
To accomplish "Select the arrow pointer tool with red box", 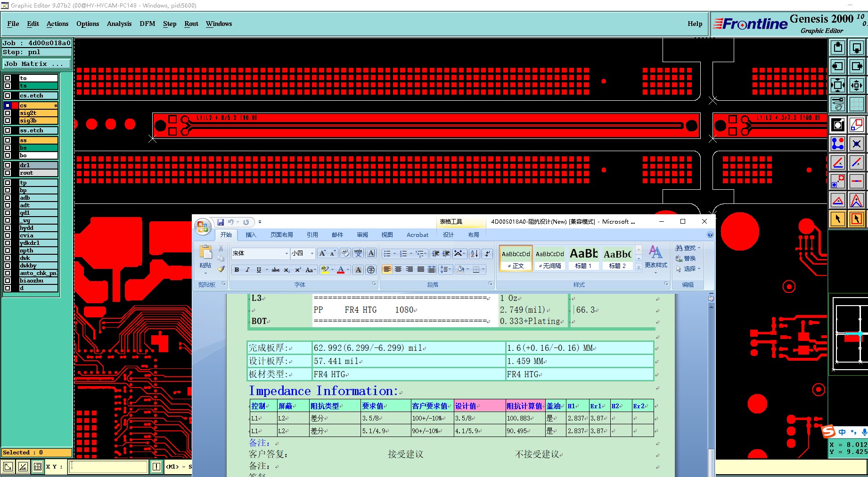I will (x=857, y=219).
